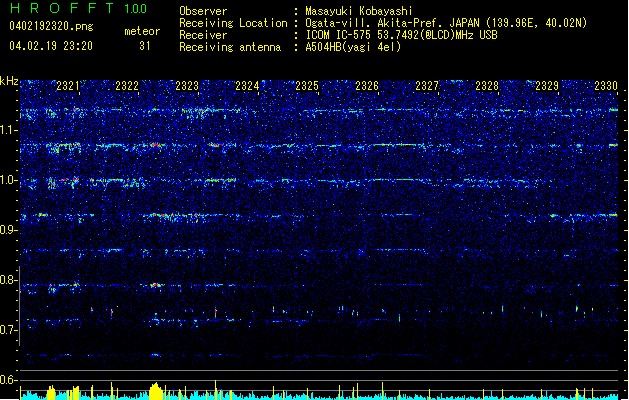629x400 pixels.
Task: Click the 2326 time marker
Action: coord(367,86)
